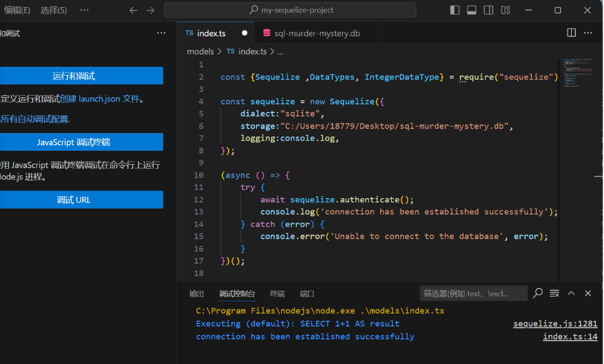The height and width of the screenshot is (364, 604).
Task: Click the 运行和调试 button
Action: (82, 76)
